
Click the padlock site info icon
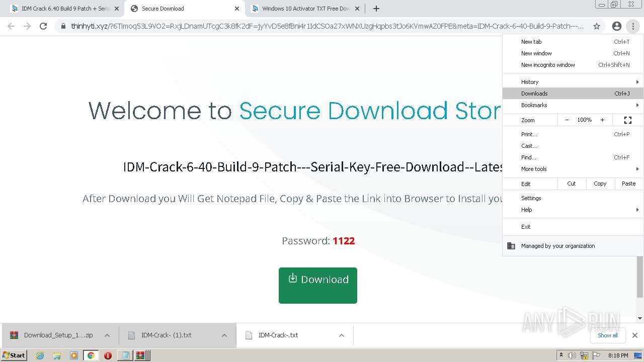(x=63, y=26)
